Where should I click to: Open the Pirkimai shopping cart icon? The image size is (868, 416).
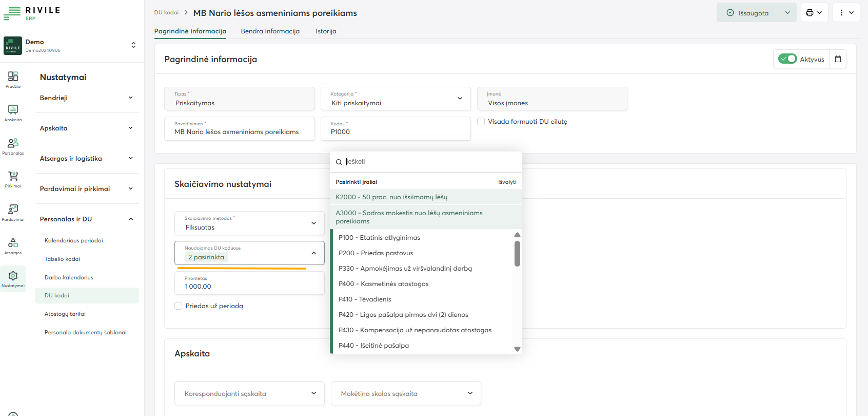(x=13, y=179)
